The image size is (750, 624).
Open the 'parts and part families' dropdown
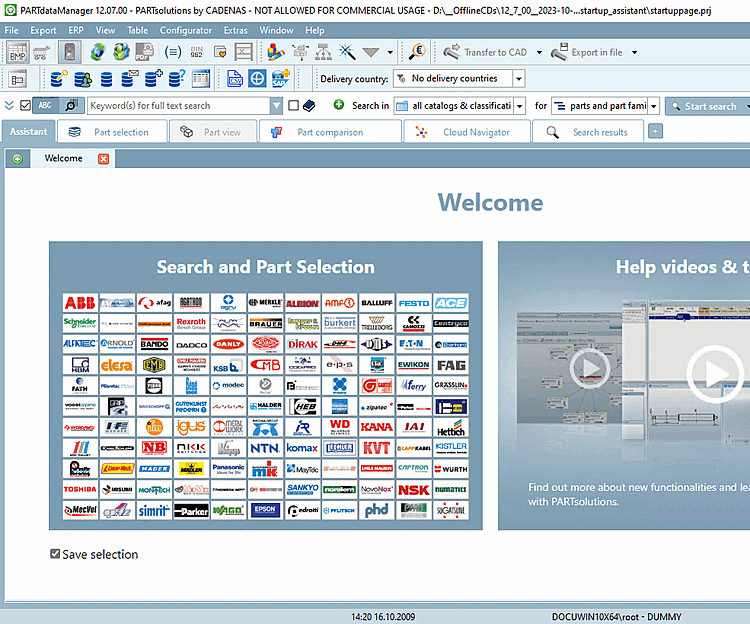pos(654,106)
